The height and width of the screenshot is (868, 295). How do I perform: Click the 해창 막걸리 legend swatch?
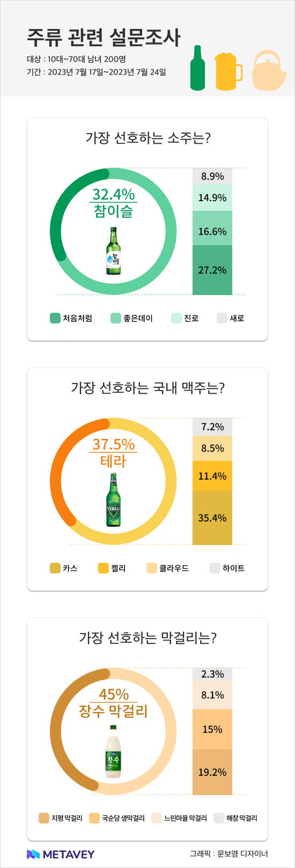click(218, 818)
